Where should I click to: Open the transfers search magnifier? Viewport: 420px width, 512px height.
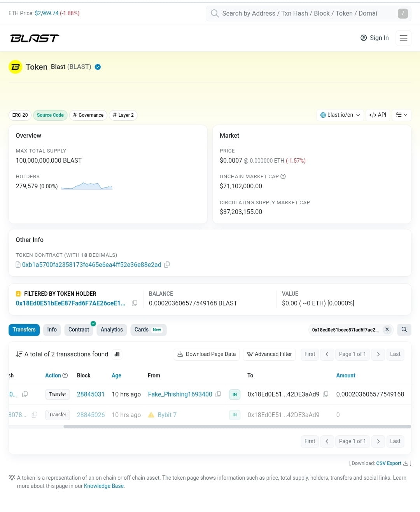(404, 330)
